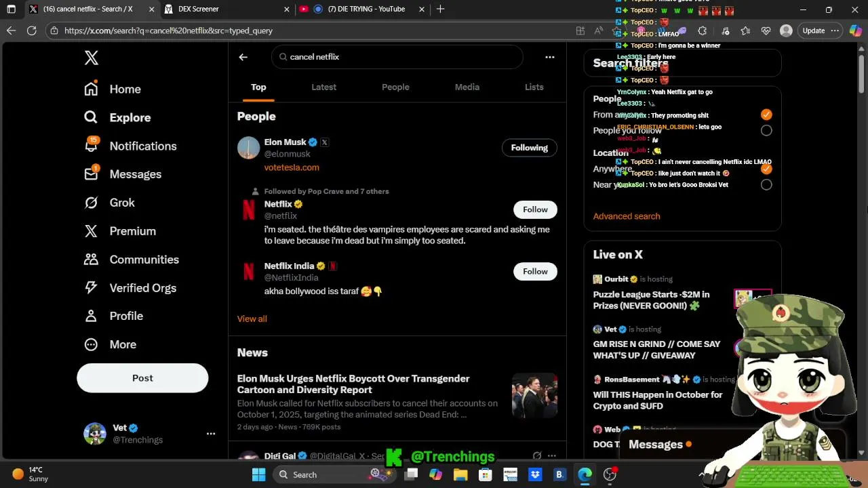Open Edge extensions puzzle icon
This screenshot has width=868, height=488.
coord(703,30)
